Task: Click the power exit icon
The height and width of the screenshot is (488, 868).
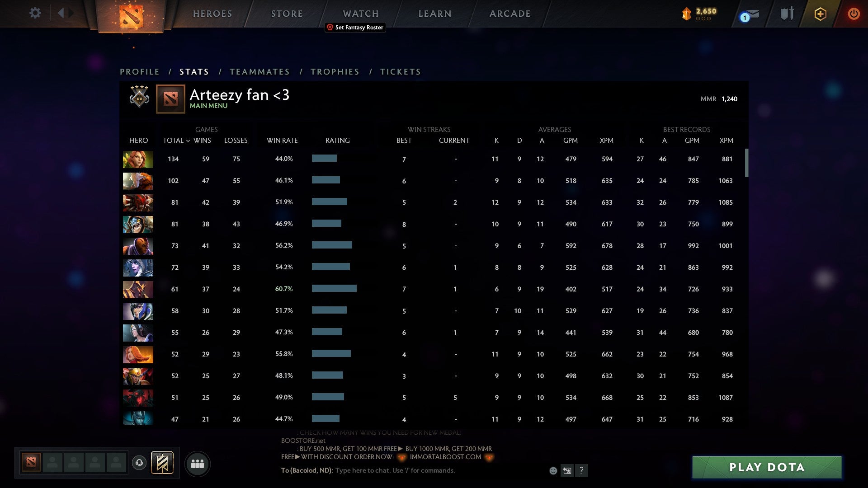Action: pos(854,14)
